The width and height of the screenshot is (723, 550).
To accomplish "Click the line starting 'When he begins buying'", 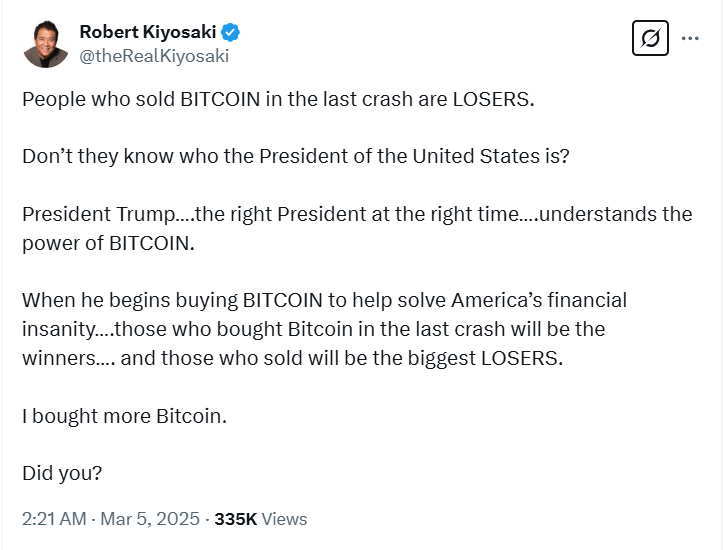I will tap(324, 300).
